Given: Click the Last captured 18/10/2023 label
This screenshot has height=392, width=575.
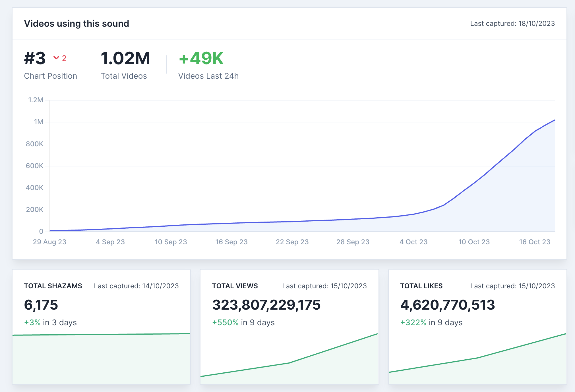Looking at the screenshot, I should tap(512, 24).
